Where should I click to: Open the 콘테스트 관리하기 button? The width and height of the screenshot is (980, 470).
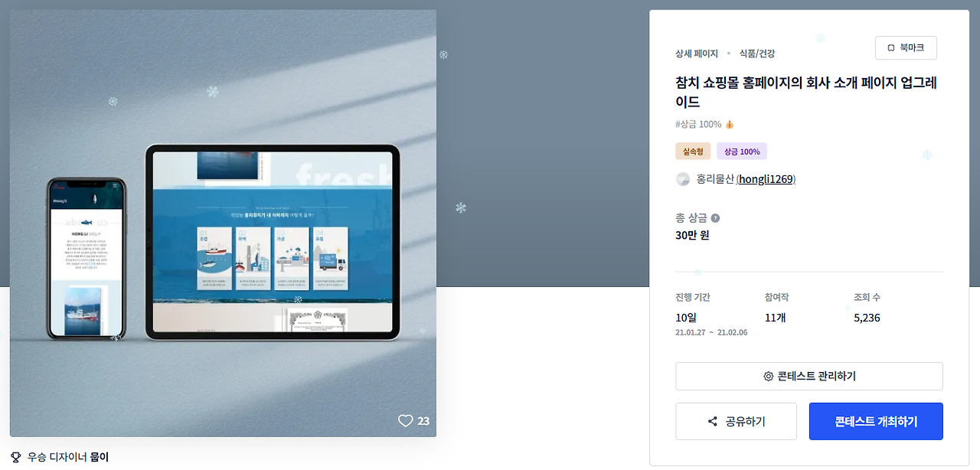click(809, 377)
